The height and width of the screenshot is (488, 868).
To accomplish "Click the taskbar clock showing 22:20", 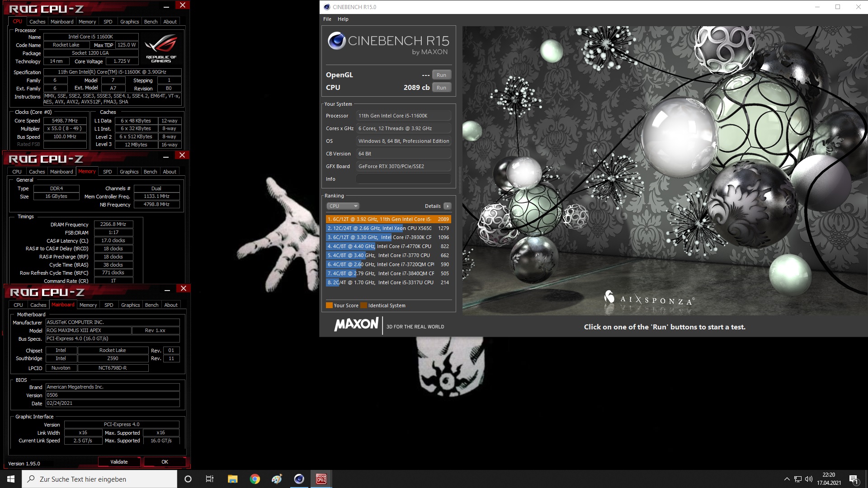I will (x=829, y=479).
